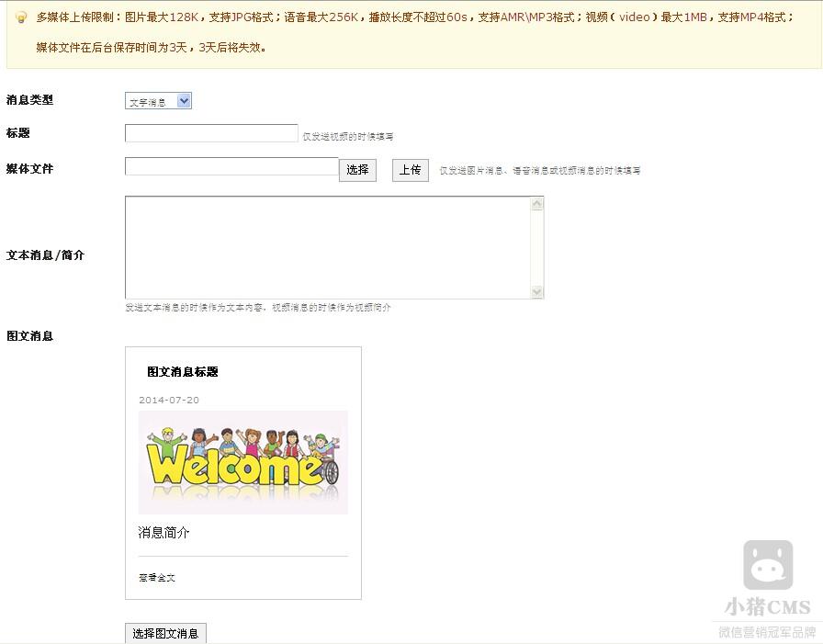Click the 消息类型 label

pos(30,100)
